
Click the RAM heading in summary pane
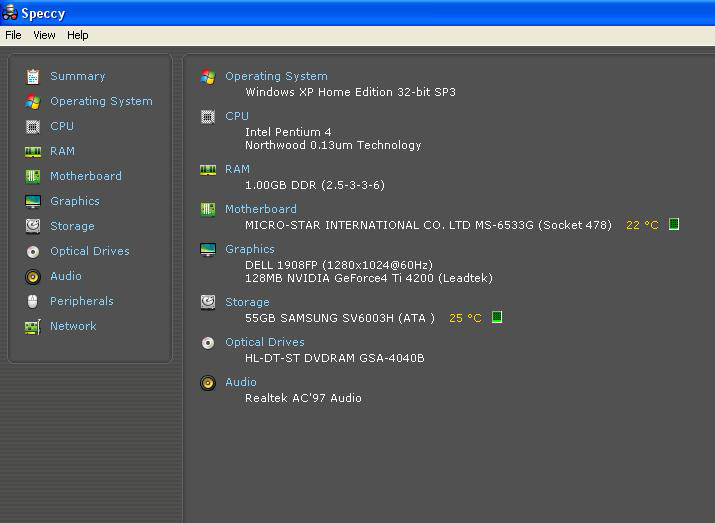238,169
